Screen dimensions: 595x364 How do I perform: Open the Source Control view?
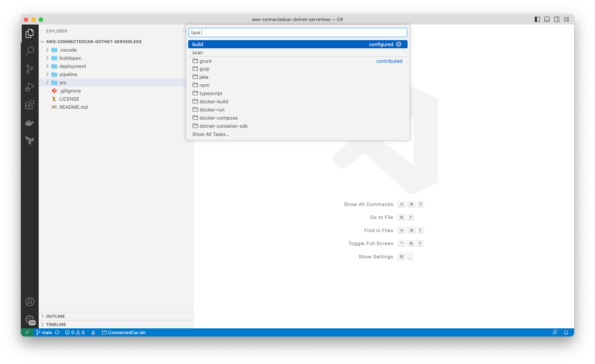[30, 69]
